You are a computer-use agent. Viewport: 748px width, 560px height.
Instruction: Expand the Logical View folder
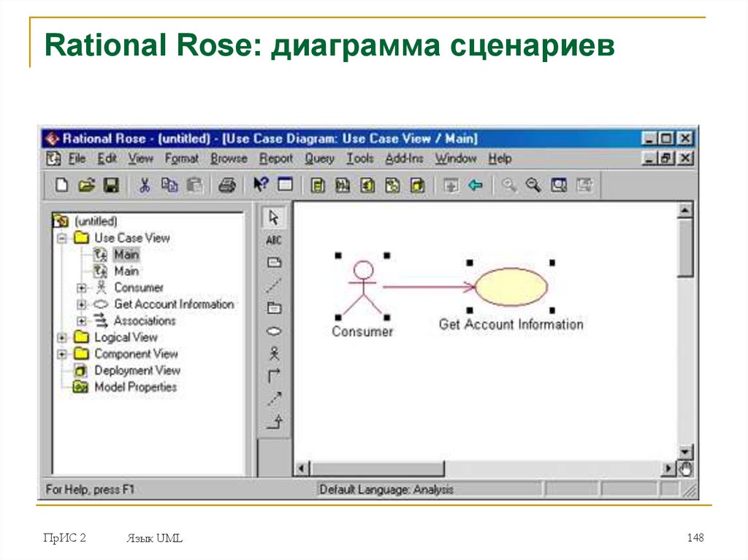(61, 337)
